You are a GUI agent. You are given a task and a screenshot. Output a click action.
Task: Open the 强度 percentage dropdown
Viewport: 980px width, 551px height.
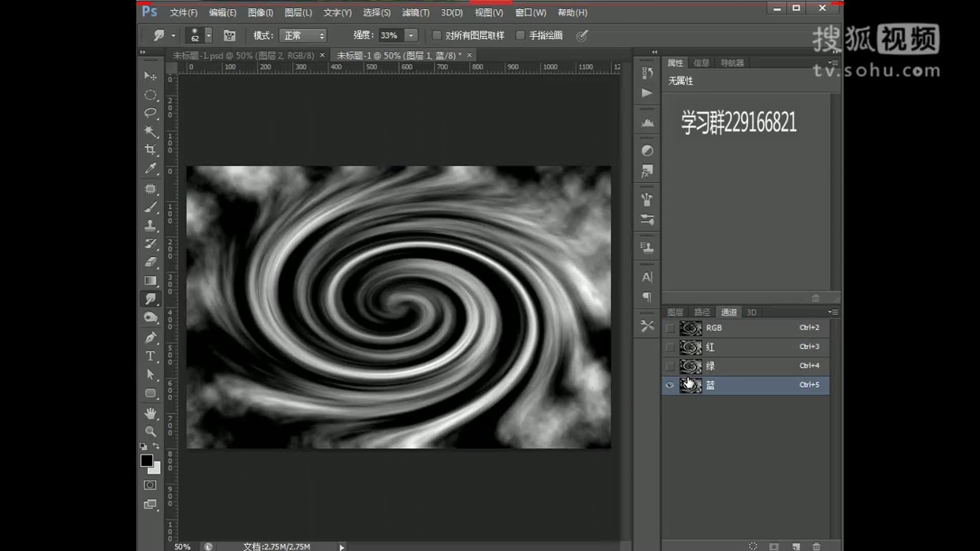pyautogui.click(x=411, y=35)
